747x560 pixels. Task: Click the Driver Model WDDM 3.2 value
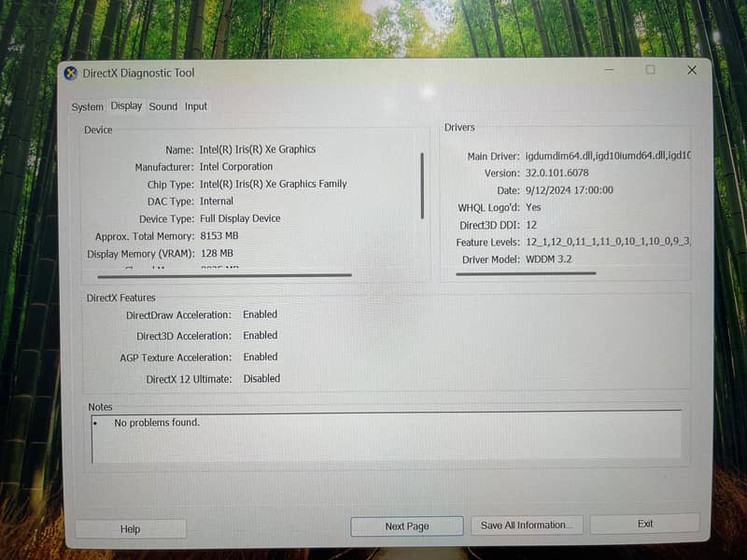(548, 259)
